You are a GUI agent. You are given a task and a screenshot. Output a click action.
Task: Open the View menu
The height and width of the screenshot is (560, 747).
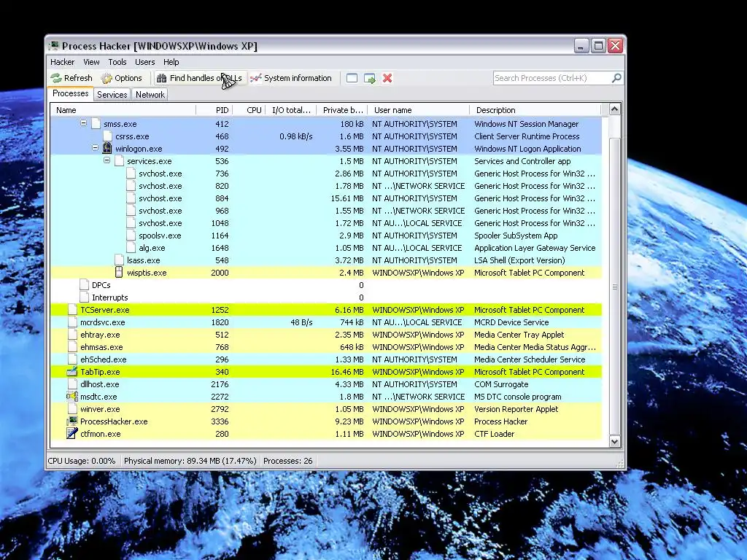91,62
